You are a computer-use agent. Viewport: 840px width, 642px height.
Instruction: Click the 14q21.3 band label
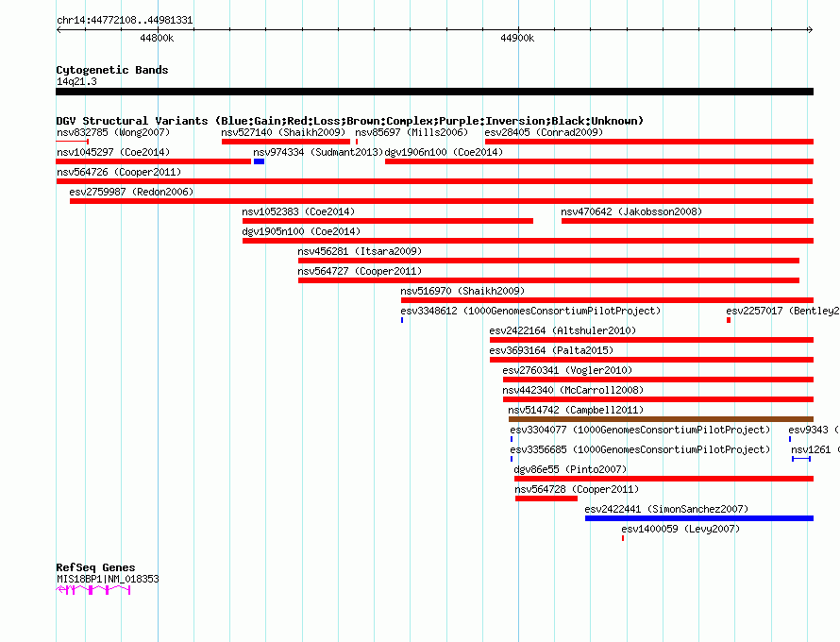coord(76,81)
